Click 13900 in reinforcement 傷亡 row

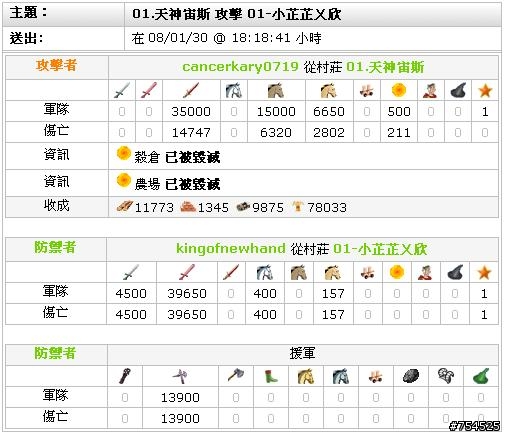tap(180, 418)
